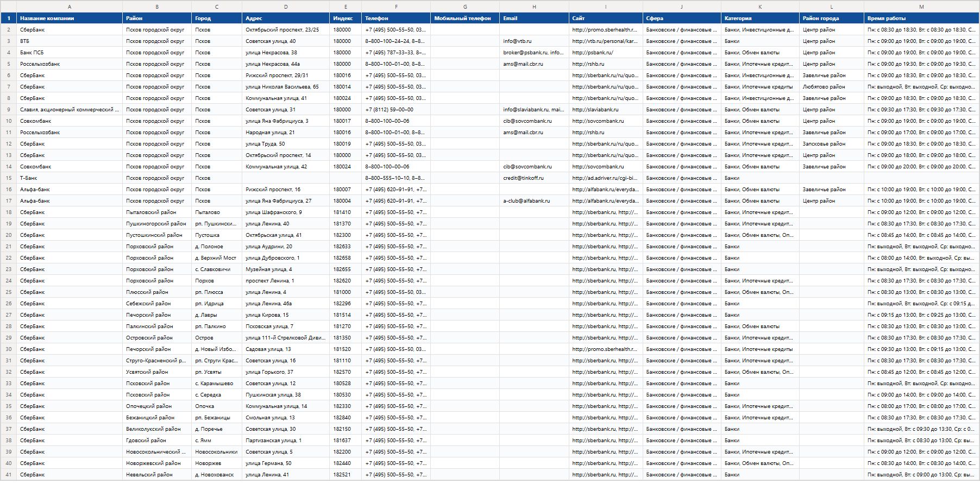This screenshot has width=980, height=490.
Task: Select the postal index 181410 cell
Action: click(345, 212)
